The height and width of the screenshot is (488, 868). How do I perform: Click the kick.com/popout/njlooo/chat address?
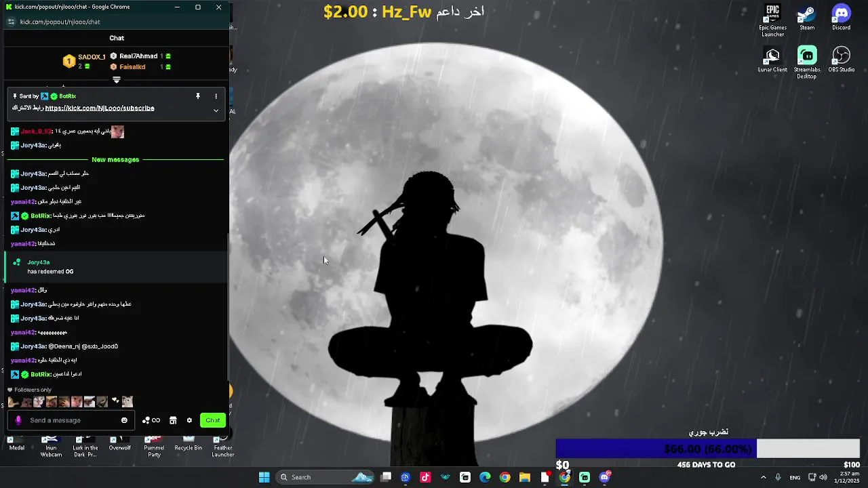[x=60, y=22]
